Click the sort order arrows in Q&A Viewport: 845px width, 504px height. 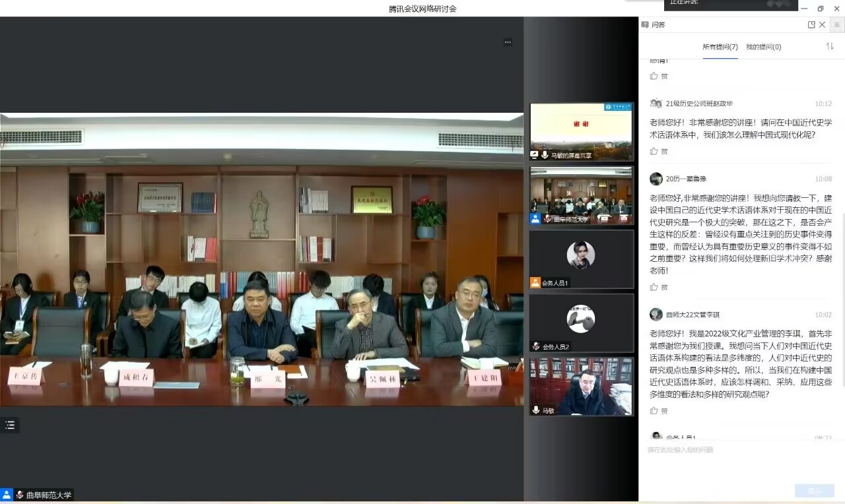(830, 47)
